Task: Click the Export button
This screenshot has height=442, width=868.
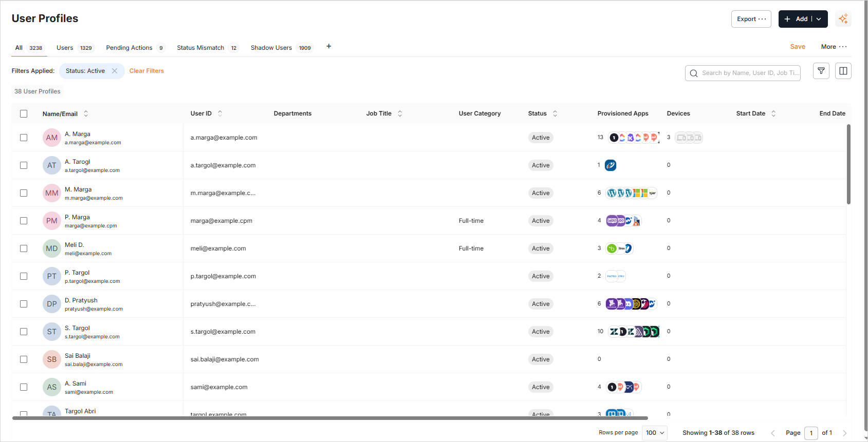Action: (x=751, y=19)
